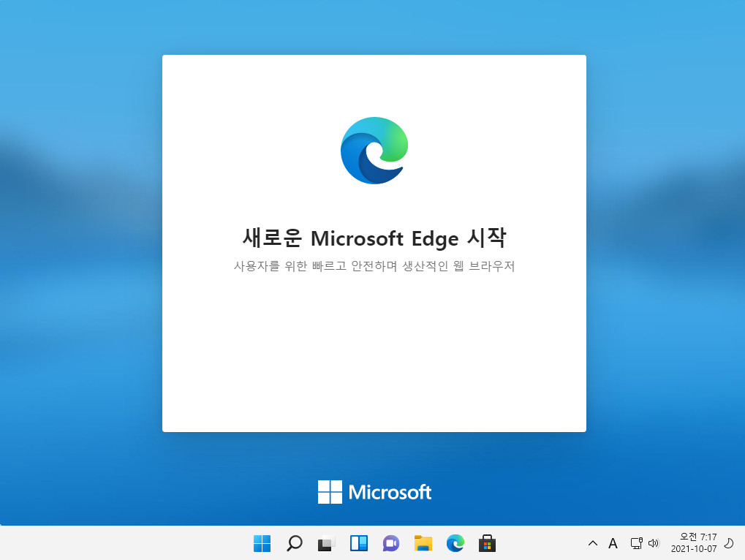
Task: Launch Teams Chat from the taskbar
Action: tap(391, 543)
